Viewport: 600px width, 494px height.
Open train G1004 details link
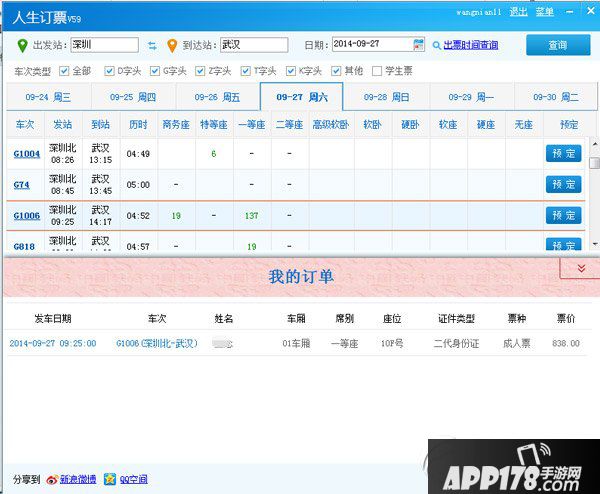point(26,154)
